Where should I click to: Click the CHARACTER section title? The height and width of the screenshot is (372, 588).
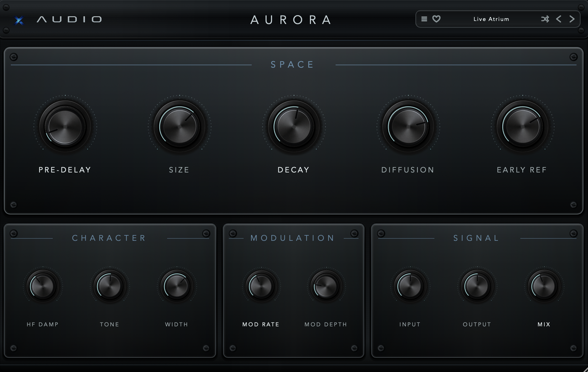(109, 238)
